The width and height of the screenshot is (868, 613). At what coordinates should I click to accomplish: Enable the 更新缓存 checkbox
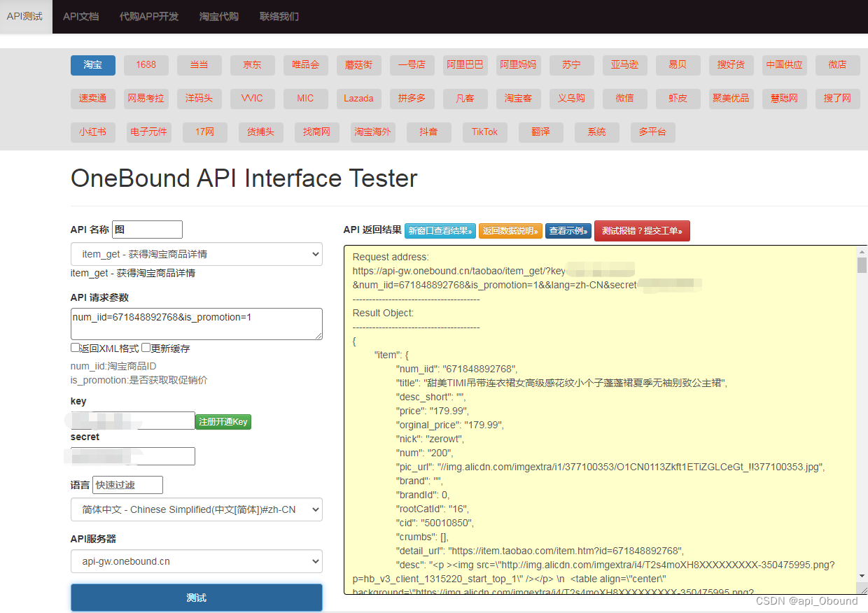146,348
